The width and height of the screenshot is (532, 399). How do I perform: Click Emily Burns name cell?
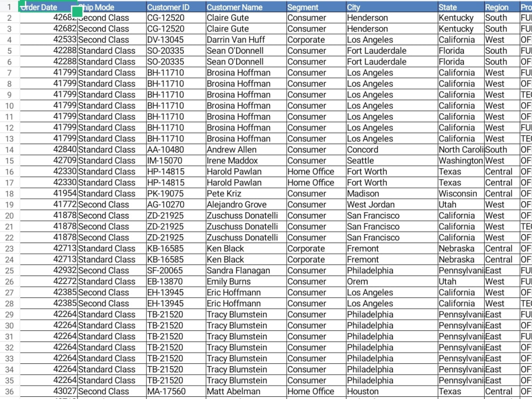(x=246, y=281)
